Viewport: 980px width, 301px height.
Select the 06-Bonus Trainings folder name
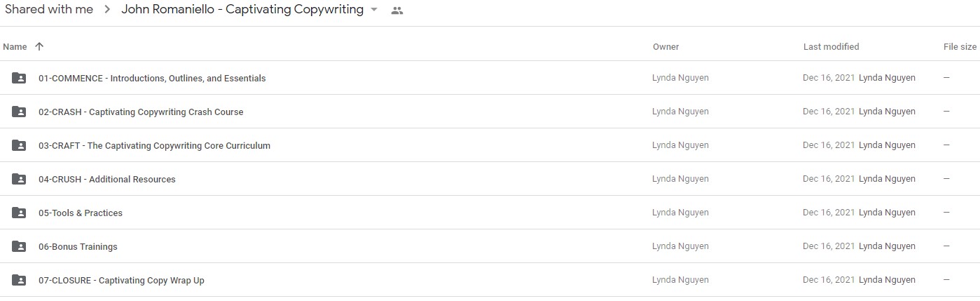point(78,246)
